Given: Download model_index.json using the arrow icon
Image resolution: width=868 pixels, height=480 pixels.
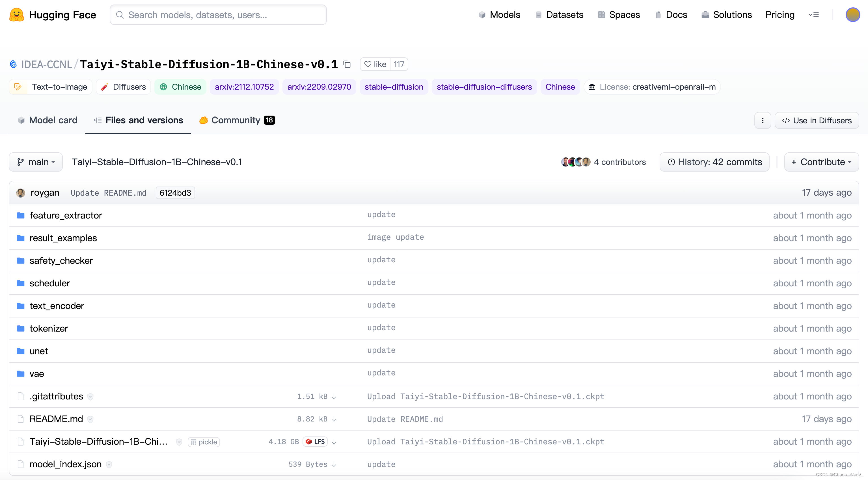Looking at the screenshot, I should 334,464.
